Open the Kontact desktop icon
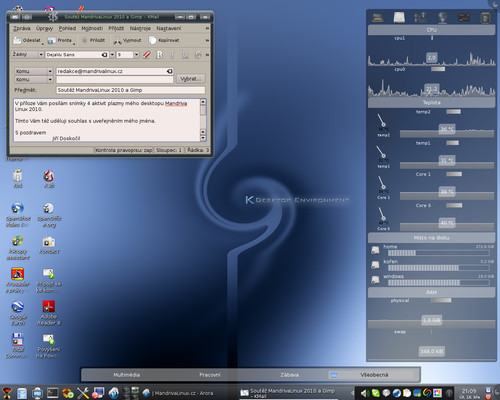The image size is (500, 400). click(x=49, y=241)
